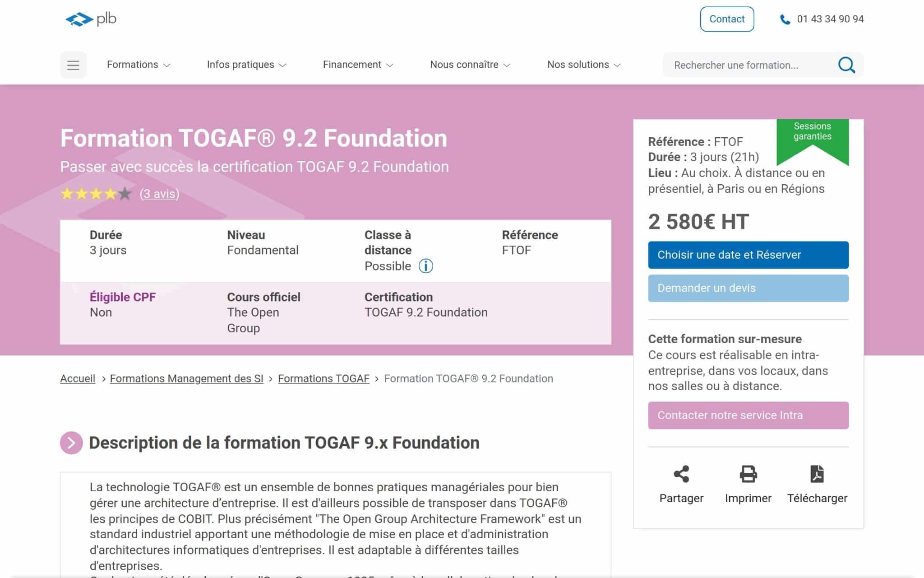
Task: Click the plb logo
Action: [91, 19]
